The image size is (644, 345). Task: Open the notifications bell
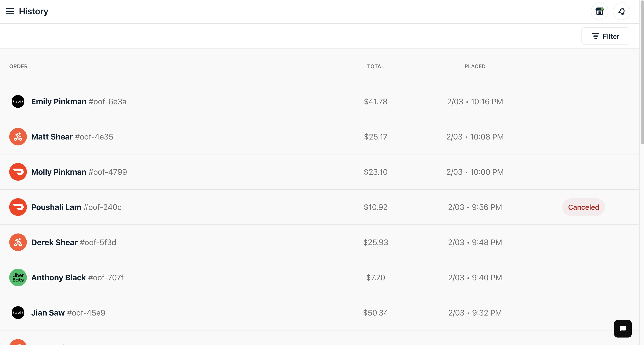[621, 11]
